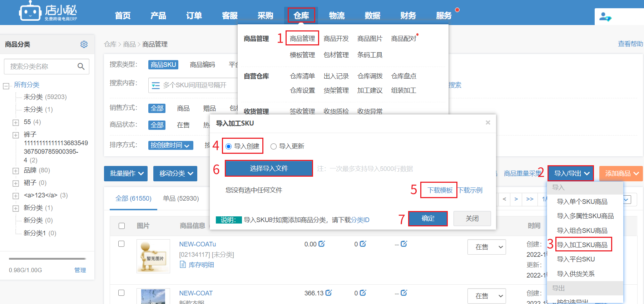The width and height of the screenshot is (644, 304).
Task: Open the 库存明细 document icon
Action: tap(183, 265)
